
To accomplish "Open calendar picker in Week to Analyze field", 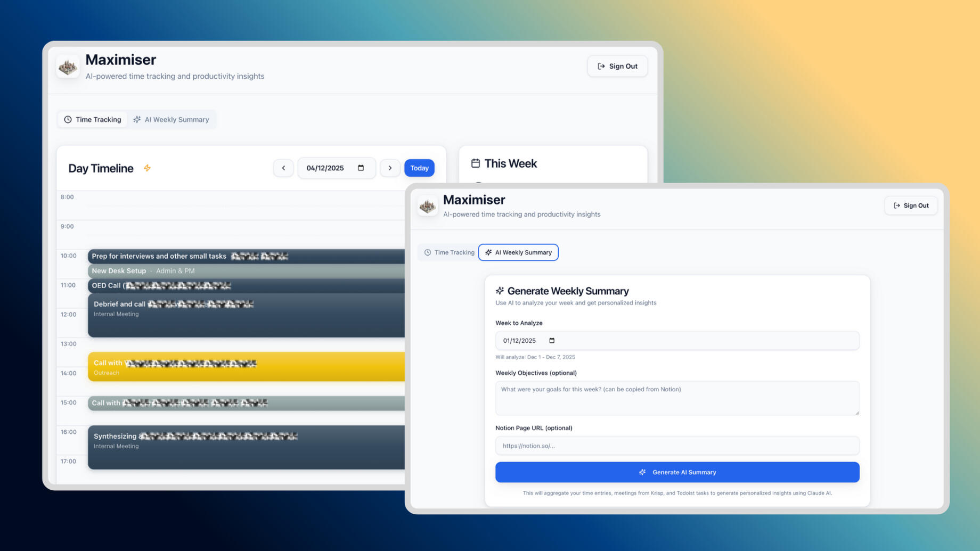I will point(552,341).
